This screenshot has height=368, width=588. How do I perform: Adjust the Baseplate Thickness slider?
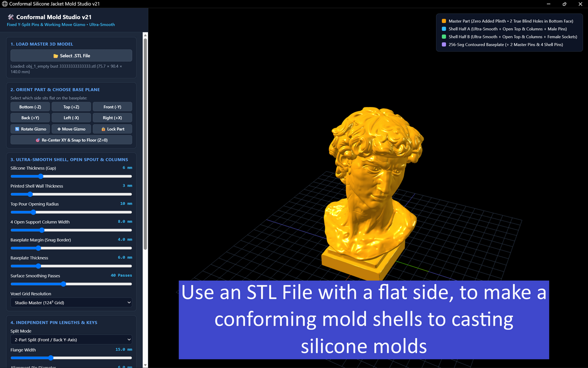(71, 266)
